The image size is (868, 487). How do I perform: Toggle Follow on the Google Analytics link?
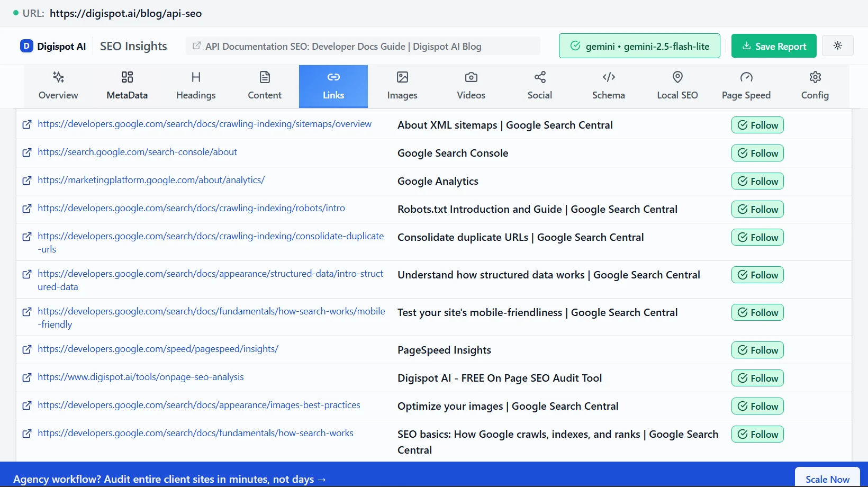757,181
